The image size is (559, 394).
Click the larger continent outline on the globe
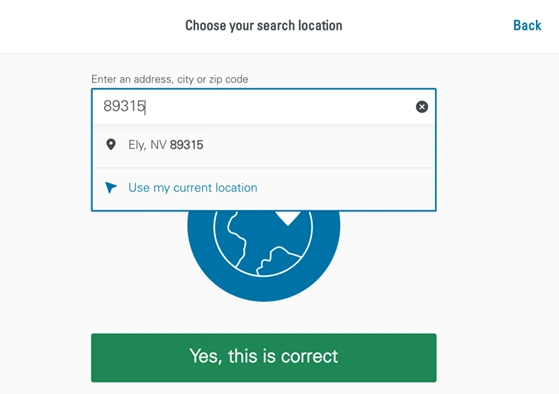pos(236,237)
